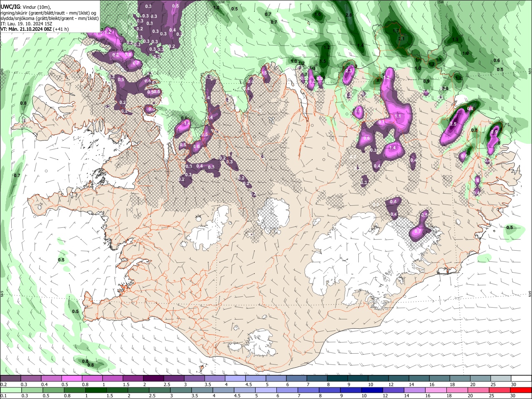This screenshot has width=532, height=399.
Task: Click the white swatch ending the upper legend row
Action: coord(522,379)
